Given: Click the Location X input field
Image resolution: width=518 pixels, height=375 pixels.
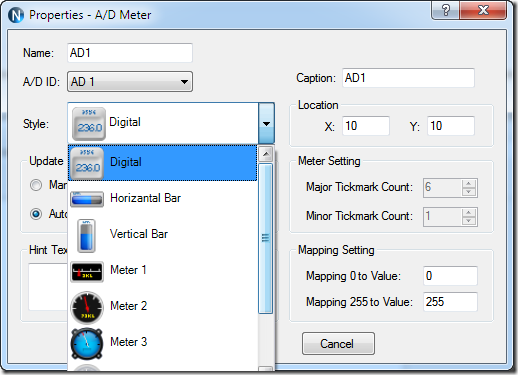Looking at the screenshot, I should pyautogui.click(x=366, y=126).
